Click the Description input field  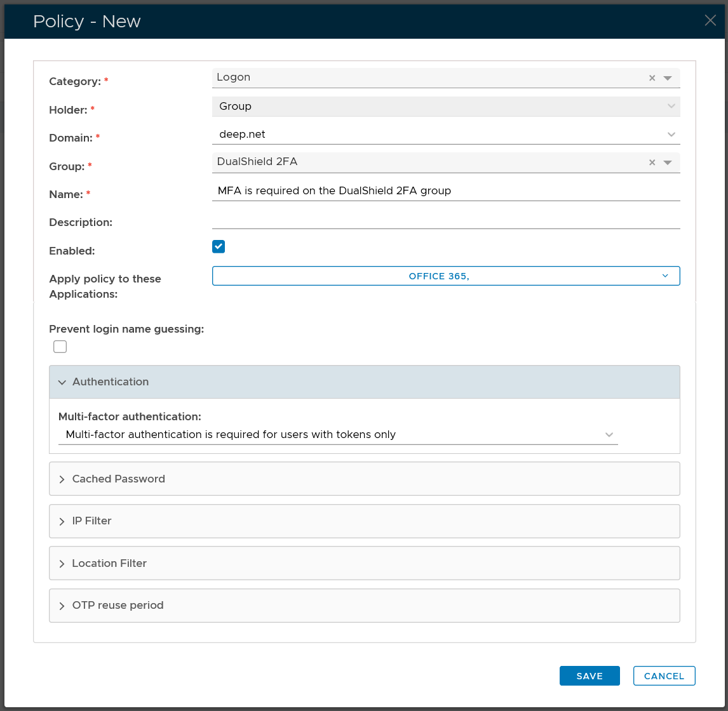pos(445,220)
